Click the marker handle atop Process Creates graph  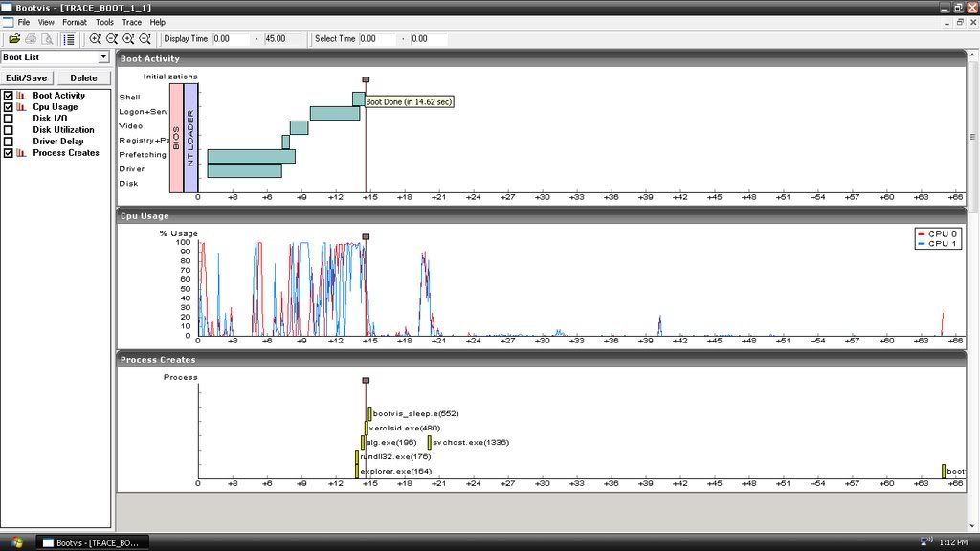pos(366,381)
